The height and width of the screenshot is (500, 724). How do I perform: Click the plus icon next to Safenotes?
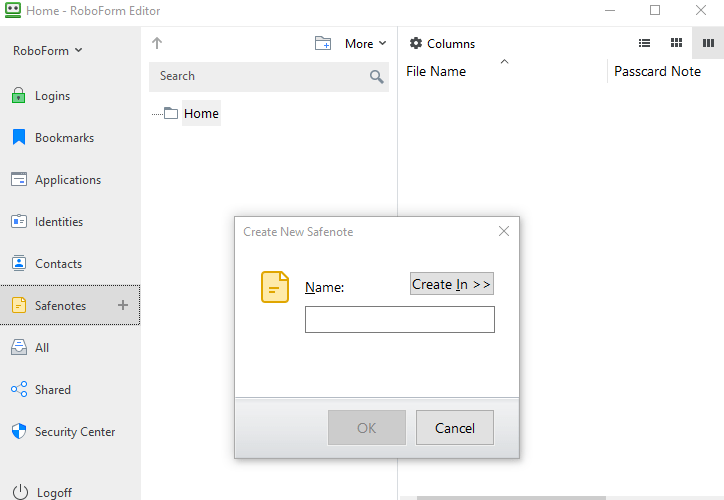tap(123, 306)
